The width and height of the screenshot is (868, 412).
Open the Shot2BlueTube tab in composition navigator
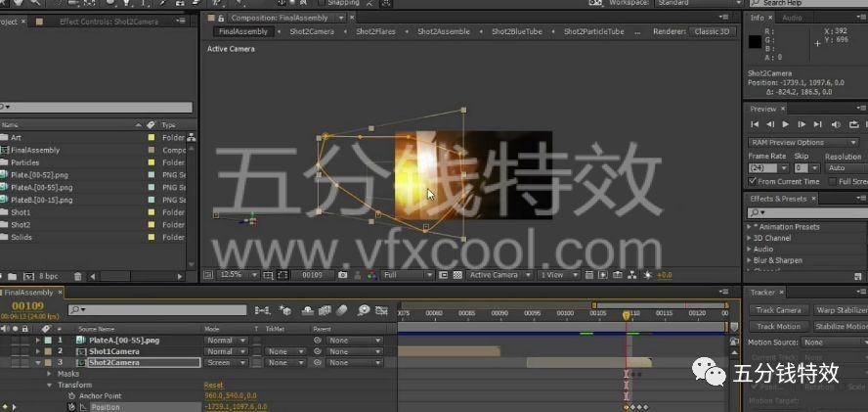[x=516, y=31]
